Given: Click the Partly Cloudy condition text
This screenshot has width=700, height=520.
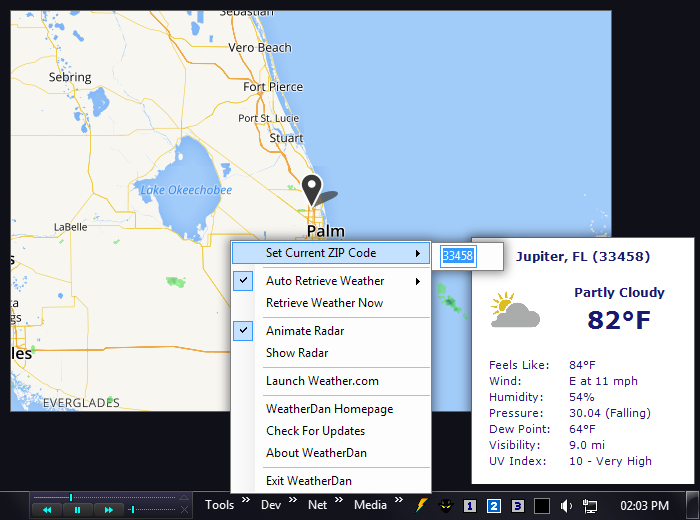Looking at the screenshot, I should [x=619, y=293].
